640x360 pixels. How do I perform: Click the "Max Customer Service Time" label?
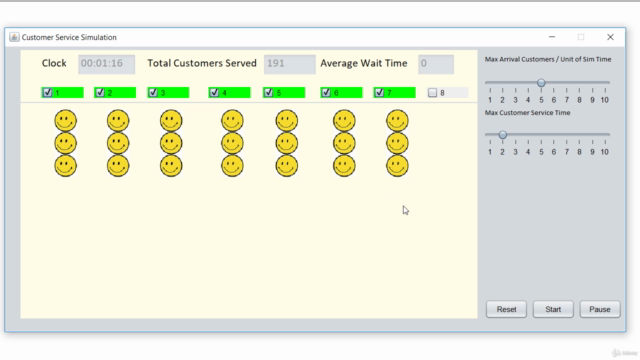tap(527, 113)
